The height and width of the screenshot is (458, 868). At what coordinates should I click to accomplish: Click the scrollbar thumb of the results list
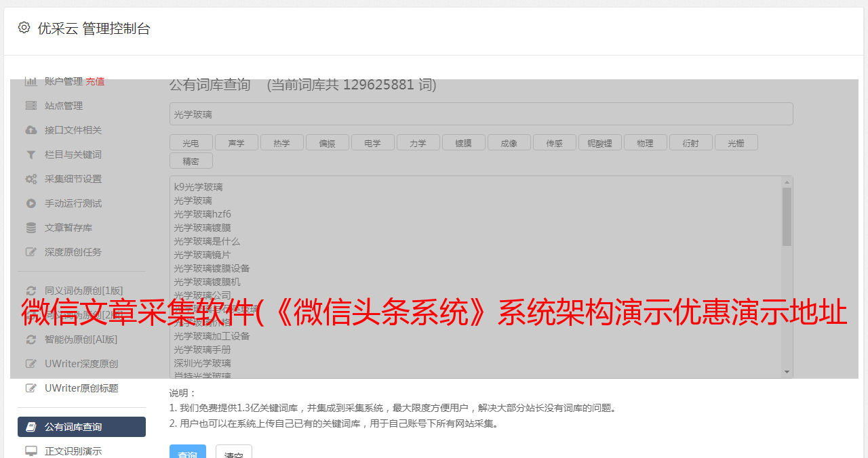coord(787,217)
